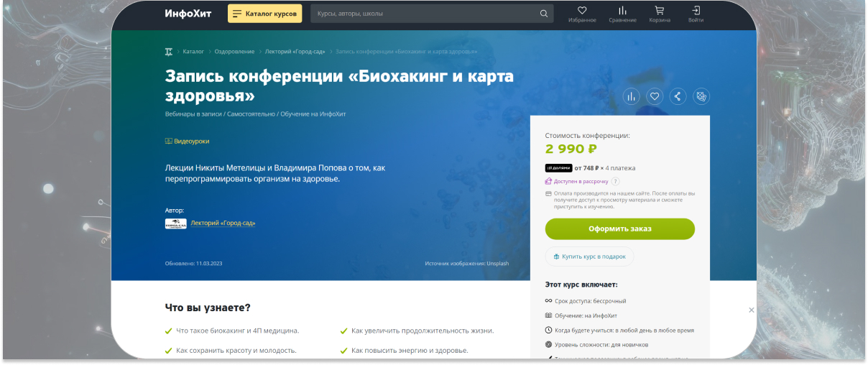Click Доступен в рассрочку link
The height and width of the screenshot is (365, 868).
[581, 182]
